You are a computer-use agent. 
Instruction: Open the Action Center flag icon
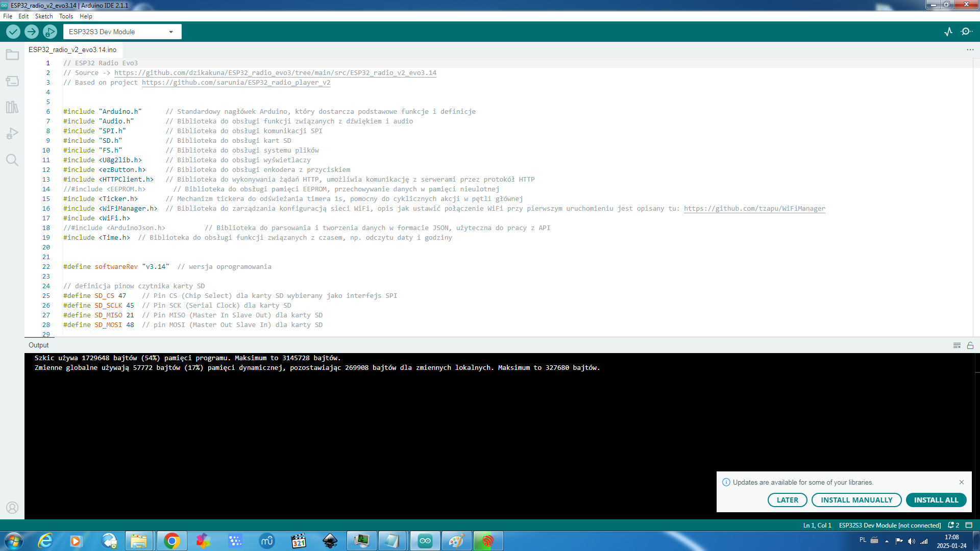[x=899, y=541]
